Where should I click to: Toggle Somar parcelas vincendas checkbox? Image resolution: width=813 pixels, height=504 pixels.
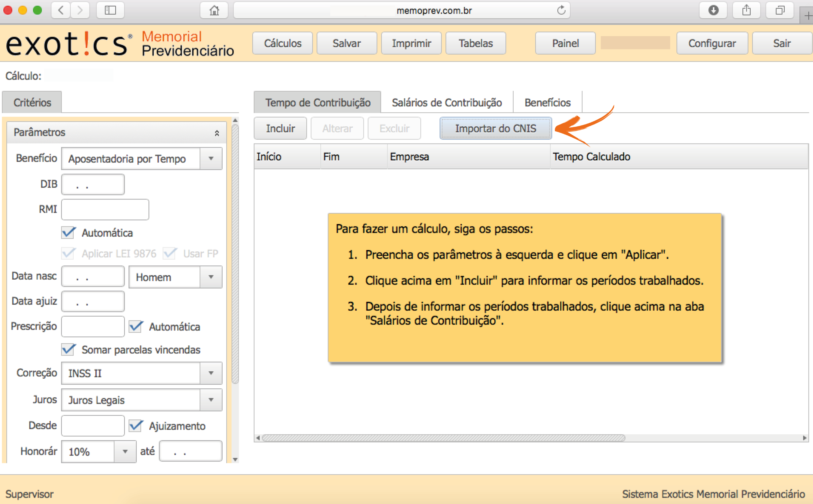click(68, 349)
